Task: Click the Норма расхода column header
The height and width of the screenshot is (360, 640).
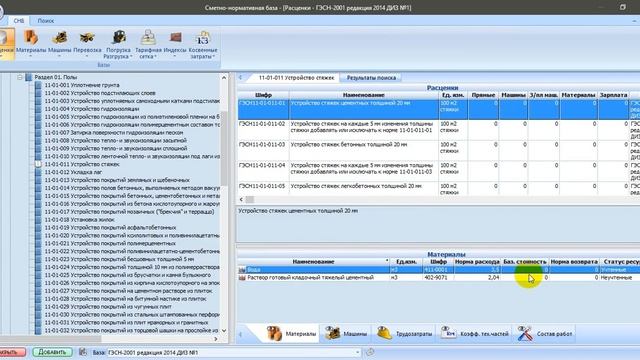Action: pos(477,262)
